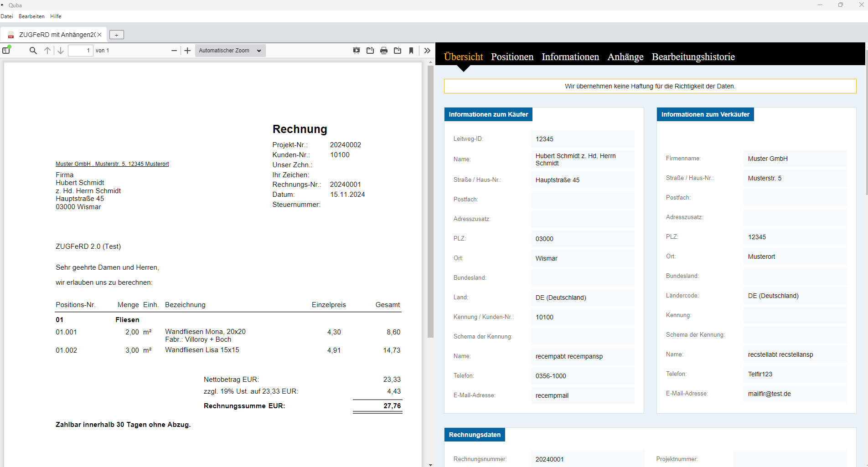This screenshot has width=868, height=467.
Task: Zoom out with the minus icon
Action: pos(174,51)
